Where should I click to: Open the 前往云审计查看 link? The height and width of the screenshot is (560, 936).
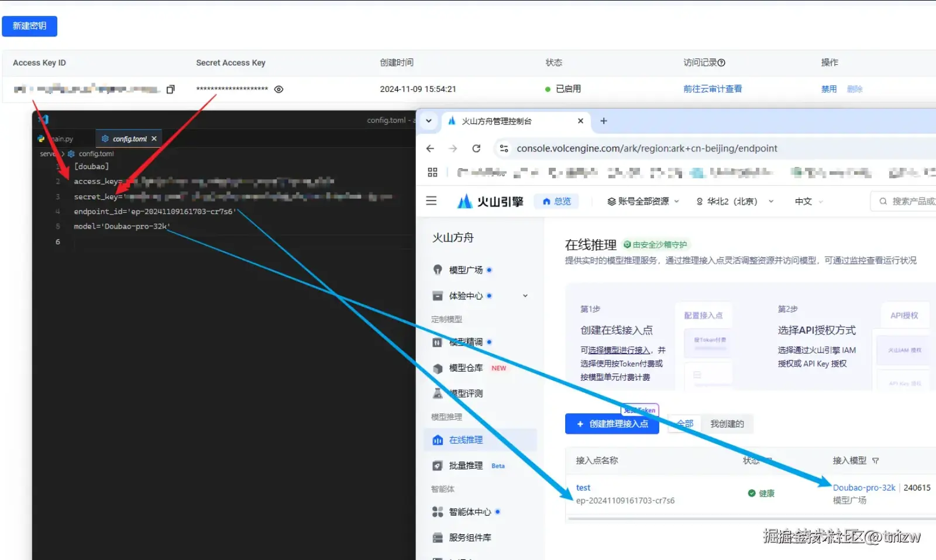coord(713,89)
